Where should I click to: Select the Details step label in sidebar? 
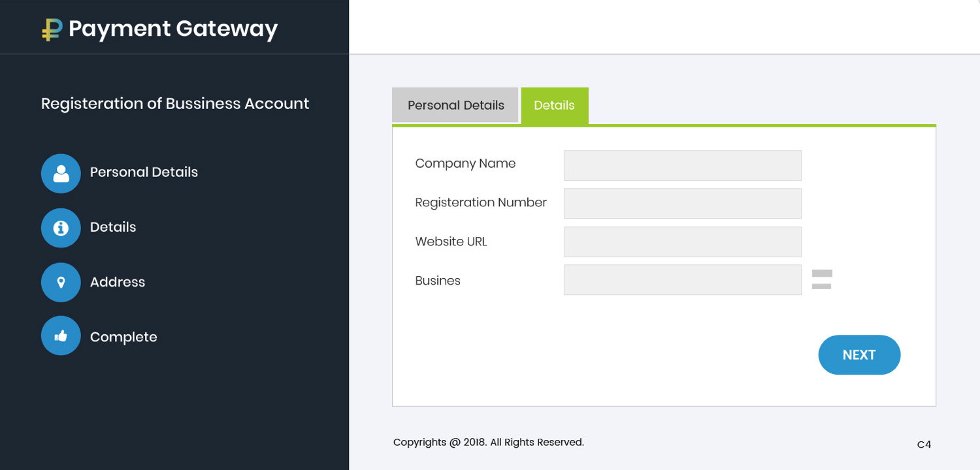(113, 227)
